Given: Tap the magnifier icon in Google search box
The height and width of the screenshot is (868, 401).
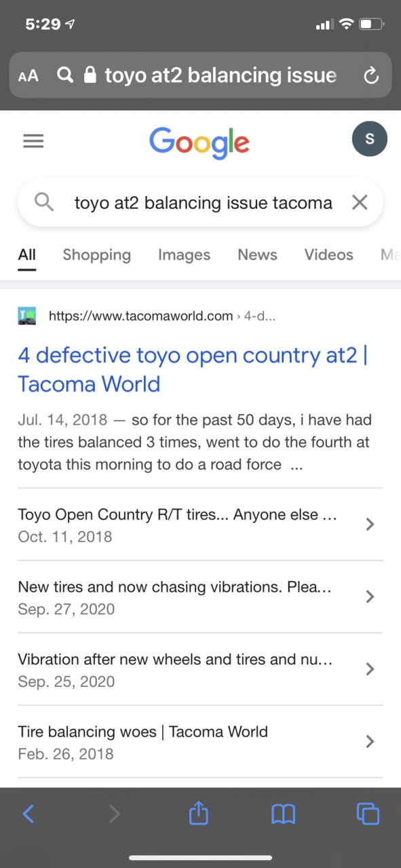Looking at the screenshot, I should tap(44, 202).
